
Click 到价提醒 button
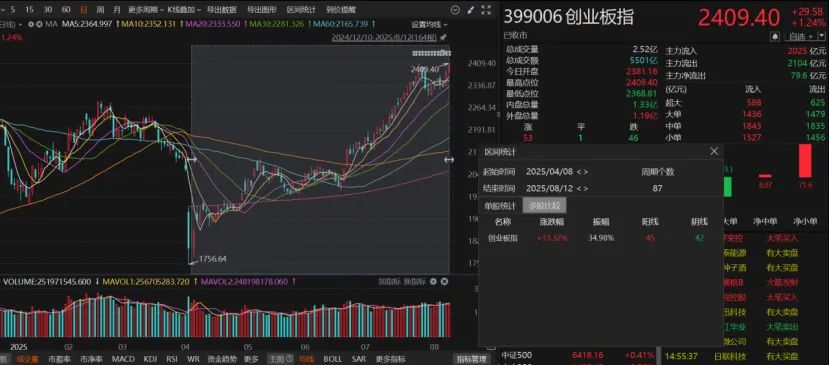(x=341, y=10)
